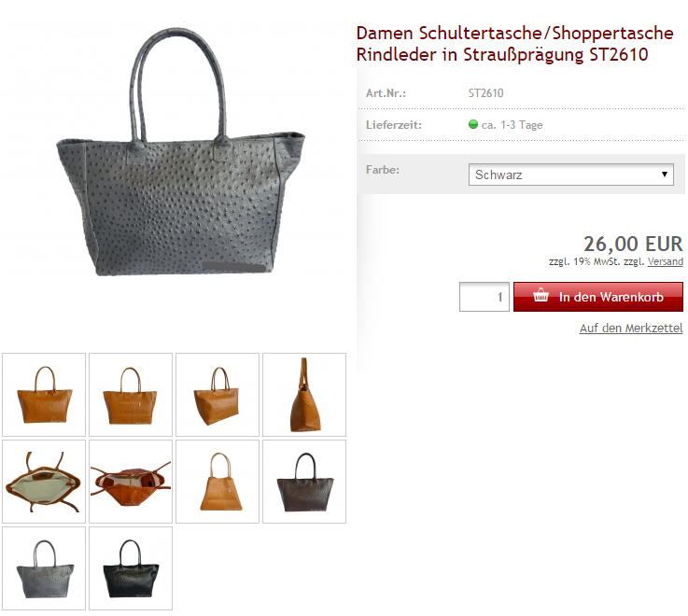
Task: Open the Versand shipping link
Action: [x=666, y=261]
